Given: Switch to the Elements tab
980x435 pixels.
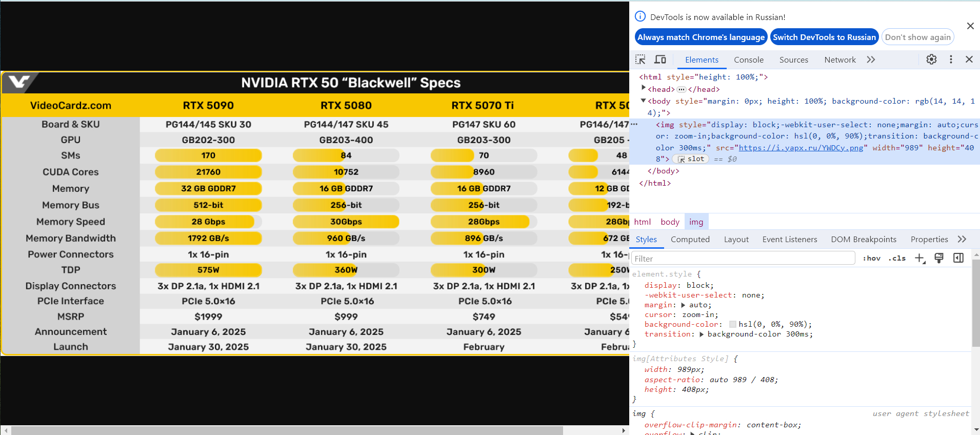Looking at the screenshot, I should tap(702, 60).
